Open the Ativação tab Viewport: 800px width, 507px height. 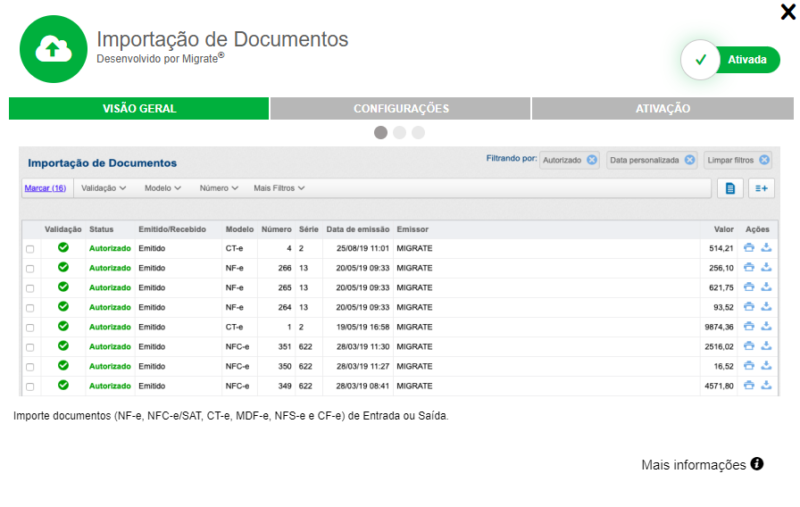[662, 109]
